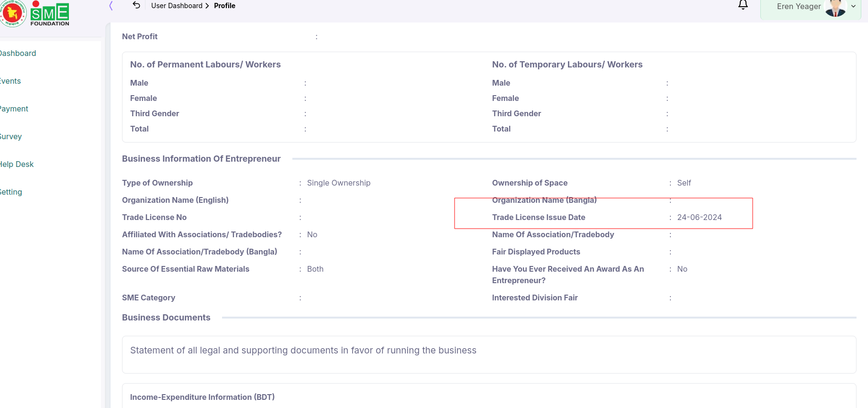Click Third Gender under Permanent Labours
Image resolution: width=868 pixels, height=408 pixels.
click(155, 113)
